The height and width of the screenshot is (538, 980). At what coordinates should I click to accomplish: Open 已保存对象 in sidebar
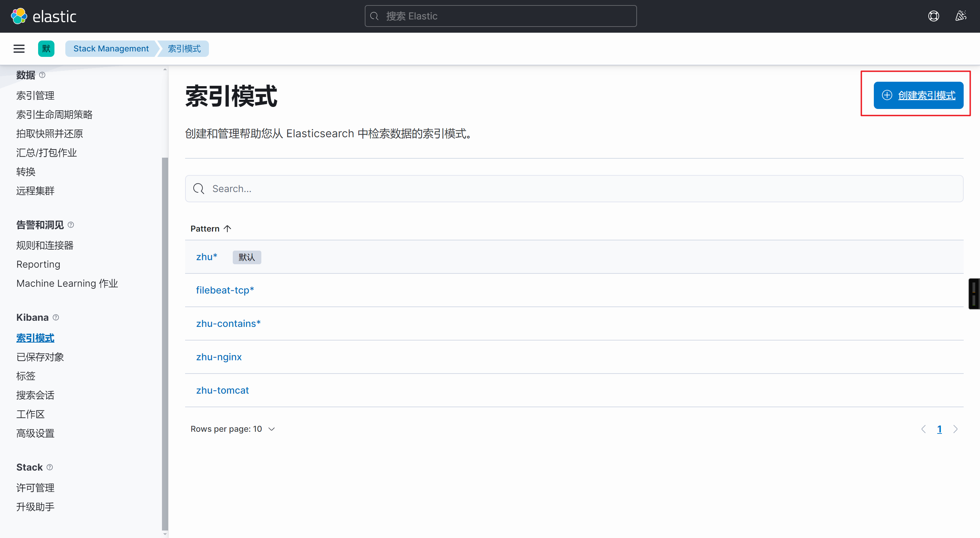click(x=40, y=357)
